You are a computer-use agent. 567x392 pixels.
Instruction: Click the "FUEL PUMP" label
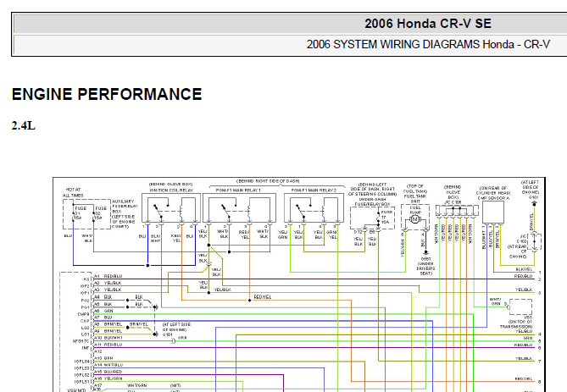415,210
